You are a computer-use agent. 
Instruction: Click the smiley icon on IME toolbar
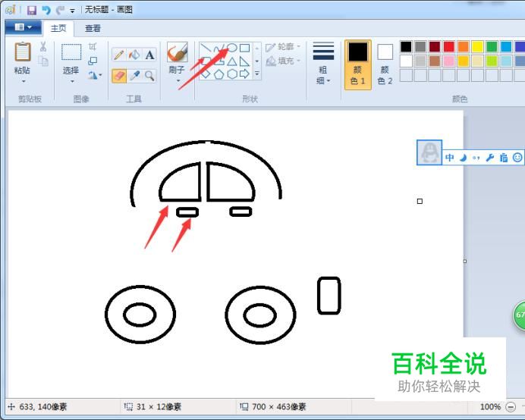point(517,157)
